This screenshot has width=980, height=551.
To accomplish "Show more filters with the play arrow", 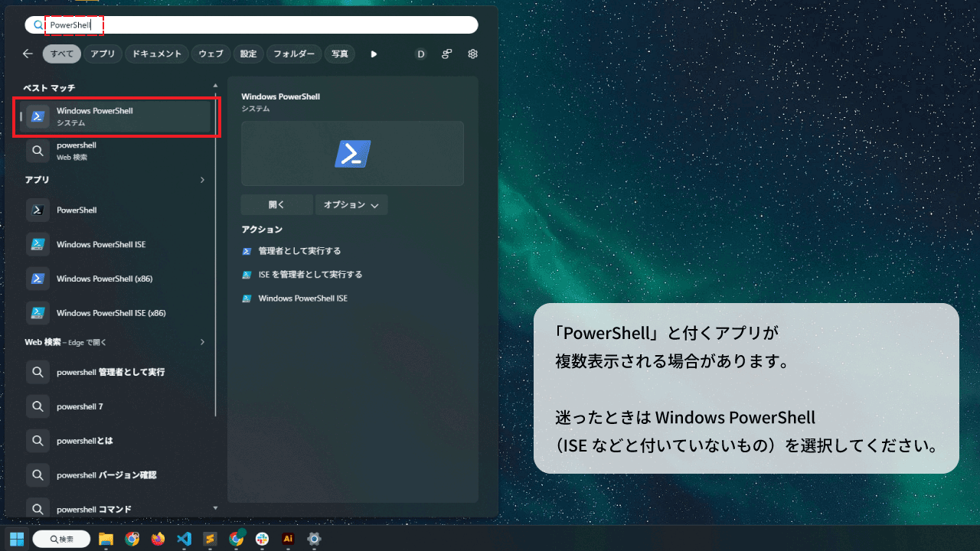I will click(x=374, y=54).
